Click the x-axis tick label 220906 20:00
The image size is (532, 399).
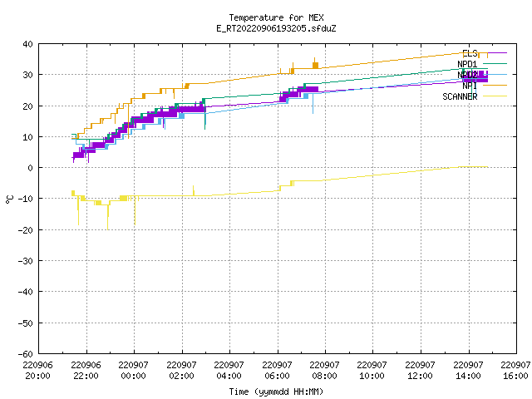coord(38,371)
